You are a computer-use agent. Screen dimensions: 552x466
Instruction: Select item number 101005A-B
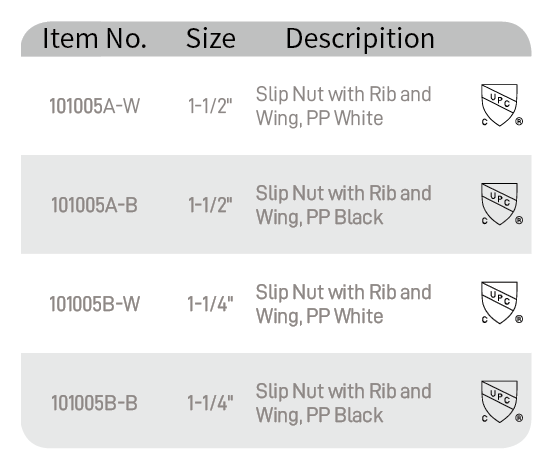pyautogui.click(x=94, y=205)
